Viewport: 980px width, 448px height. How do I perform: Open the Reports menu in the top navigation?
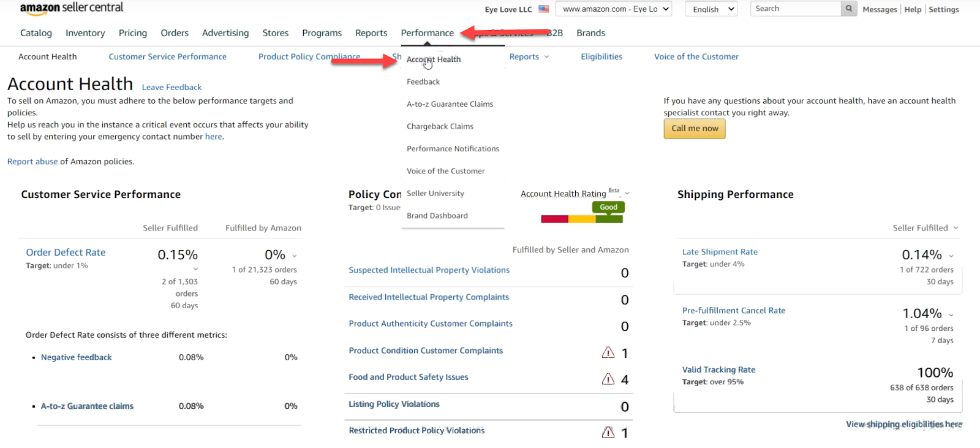click(371, 33)
